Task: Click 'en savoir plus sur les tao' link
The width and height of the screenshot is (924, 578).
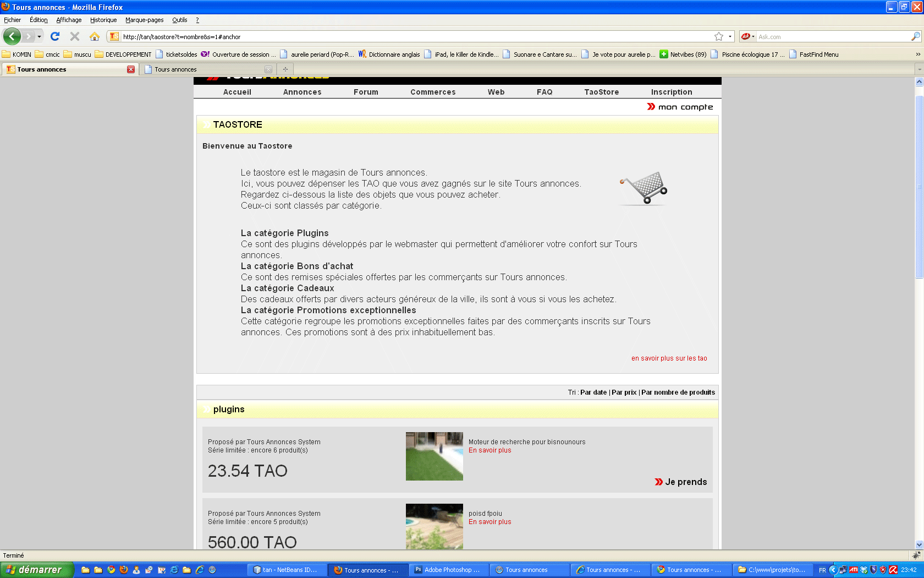Action: coord(669,358)
